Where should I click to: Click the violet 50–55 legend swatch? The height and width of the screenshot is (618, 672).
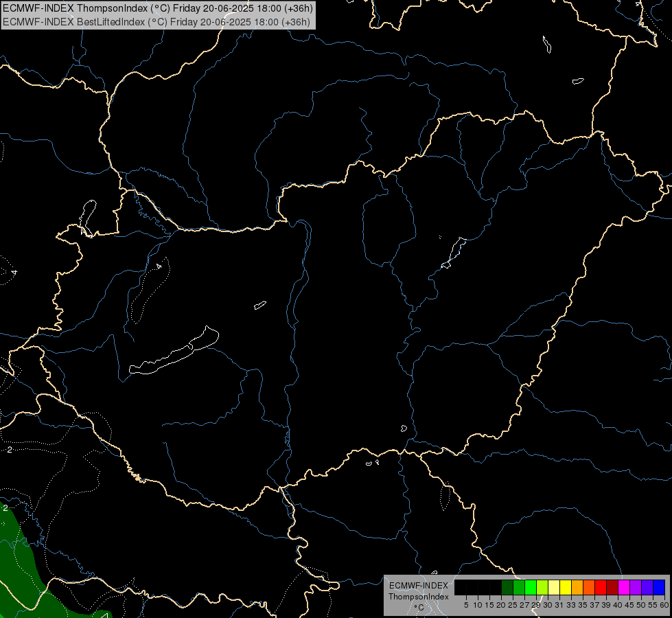[647, 587]
